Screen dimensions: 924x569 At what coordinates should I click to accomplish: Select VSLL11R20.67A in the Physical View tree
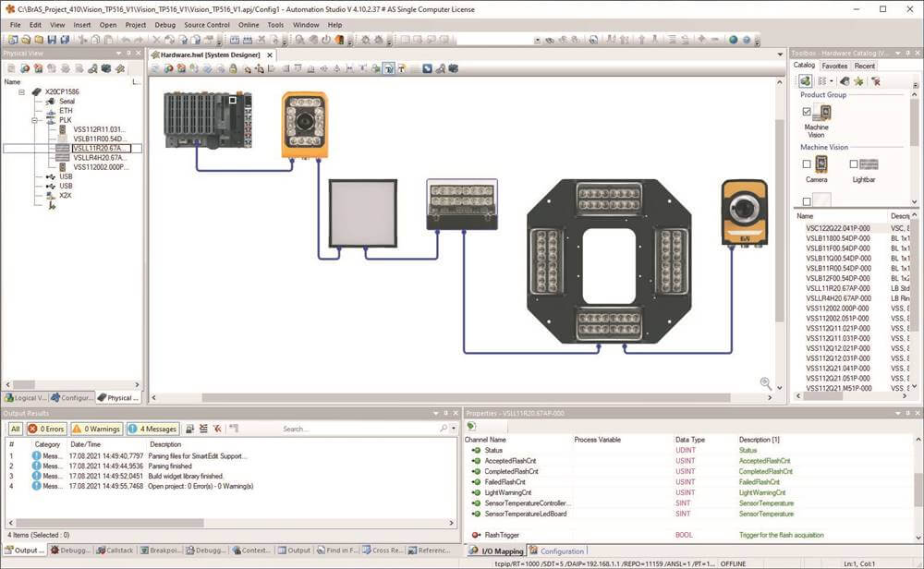tap(101, 148)
